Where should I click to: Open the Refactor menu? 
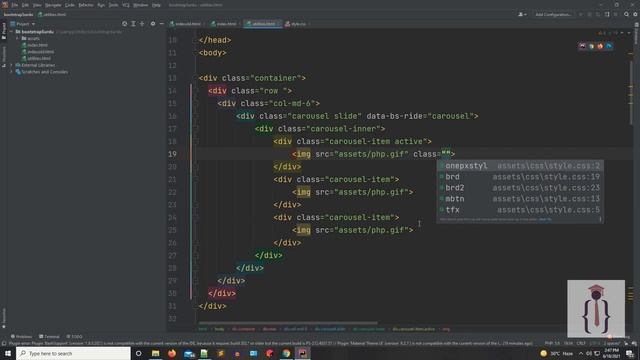tap(86, 5)
